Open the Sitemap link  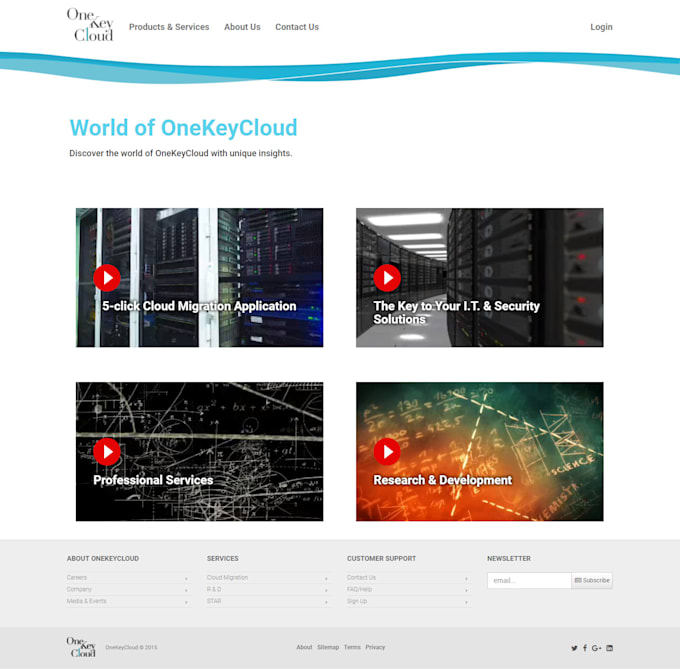click(x=328, y=647)
